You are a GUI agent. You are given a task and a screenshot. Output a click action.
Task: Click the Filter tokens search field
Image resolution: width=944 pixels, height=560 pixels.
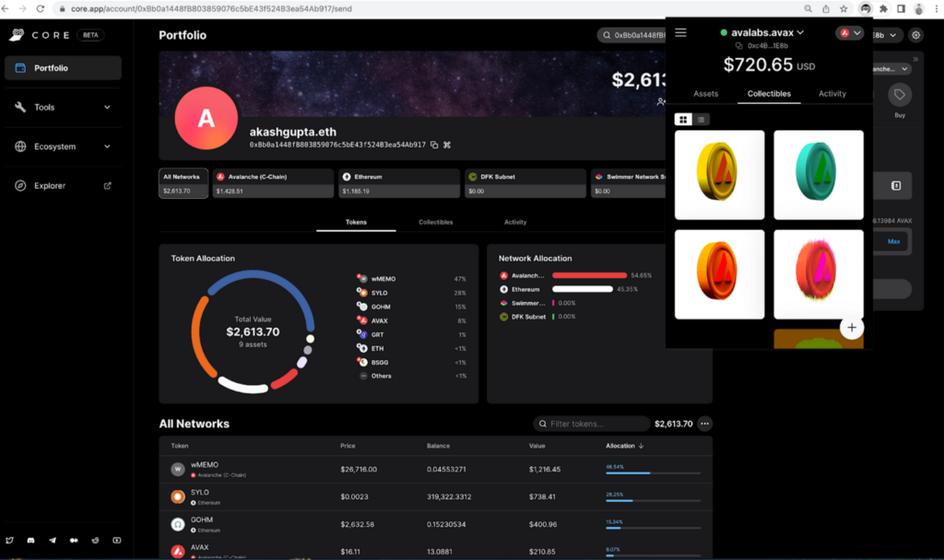[591, 424]
